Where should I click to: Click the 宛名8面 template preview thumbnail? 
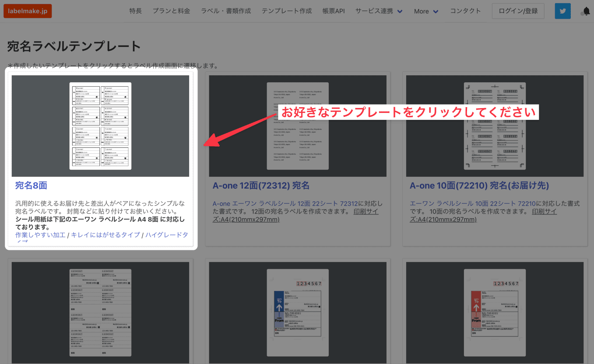coord(100,126)
